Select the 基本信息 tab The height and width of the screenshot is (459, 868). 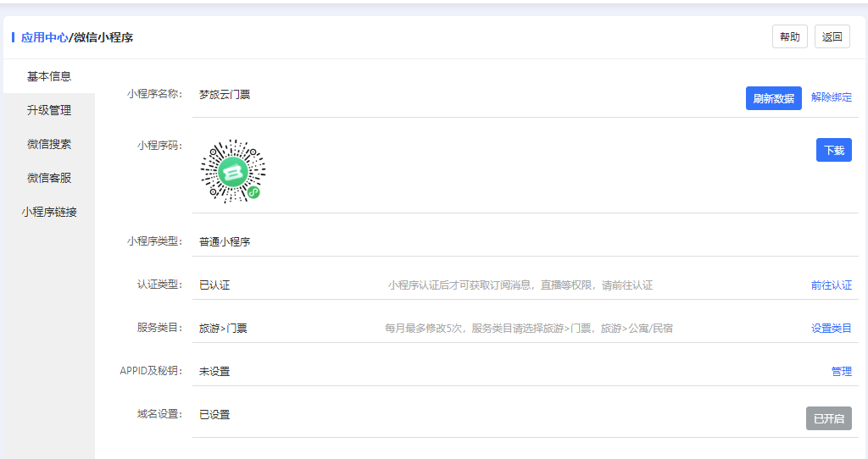pyautogui.click(x=49, y=76)
